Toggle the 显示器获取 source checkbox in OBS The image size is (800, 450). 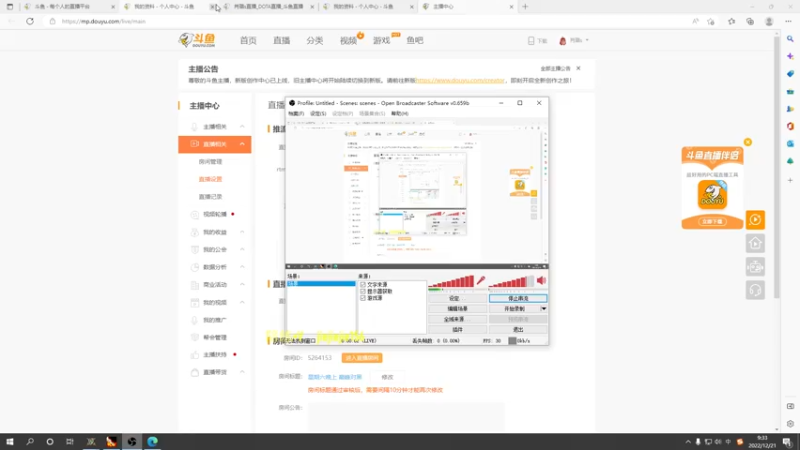click(x=363, y=291)
